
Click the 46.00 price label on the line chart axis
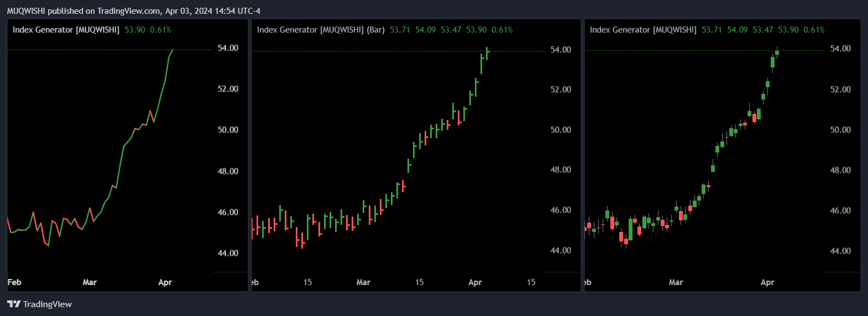click(x=228, y=212)
